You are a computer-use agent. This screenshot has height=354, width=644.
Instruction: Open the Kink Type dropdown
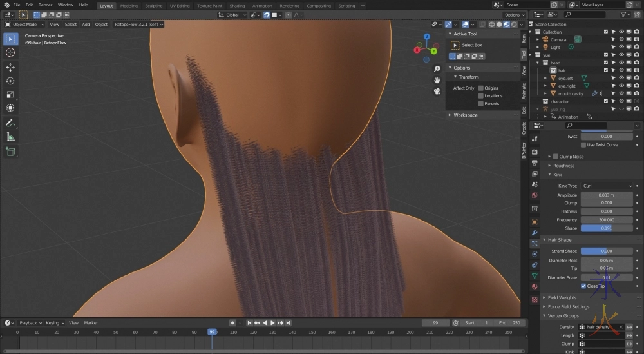click(x=607, y=186)
